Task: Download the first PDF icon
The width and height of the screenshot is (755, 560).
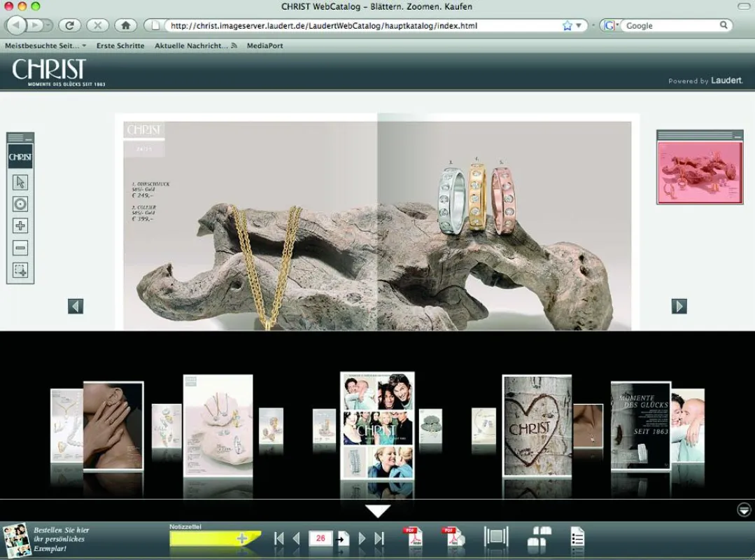Action: point(414,537)
